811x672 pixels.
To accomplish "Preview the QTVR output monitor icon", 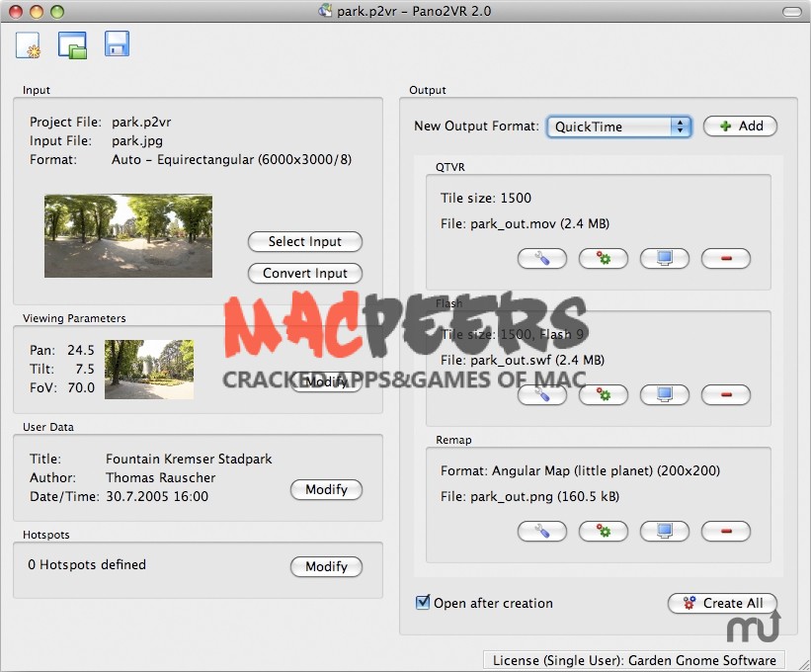I will click(x=665, y=258).
